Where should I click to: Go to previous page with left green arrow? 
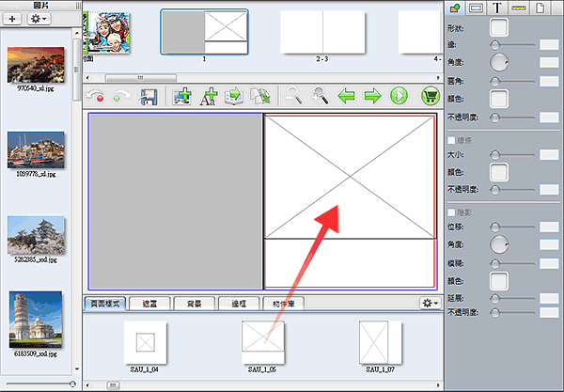coord(346,96)
